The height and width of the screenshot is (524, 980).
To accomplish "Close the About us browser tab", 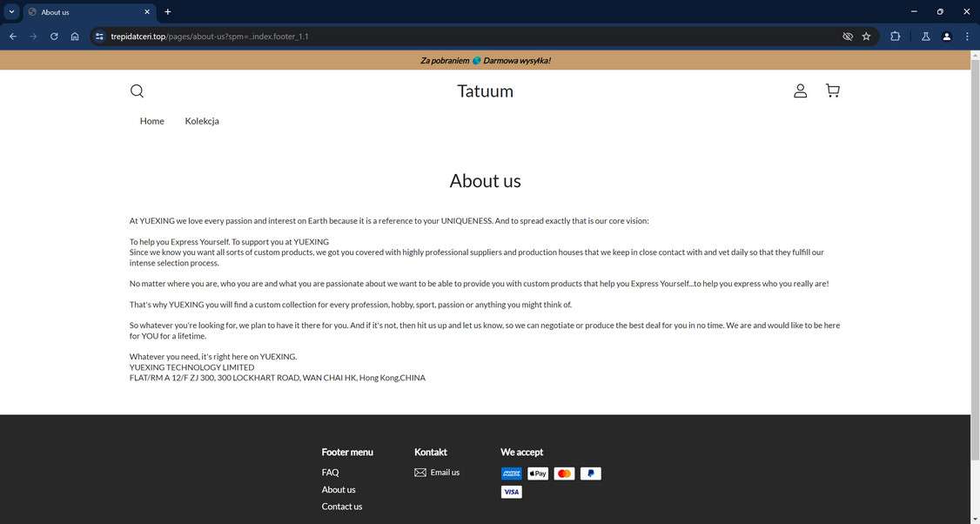I will [147, 12].
